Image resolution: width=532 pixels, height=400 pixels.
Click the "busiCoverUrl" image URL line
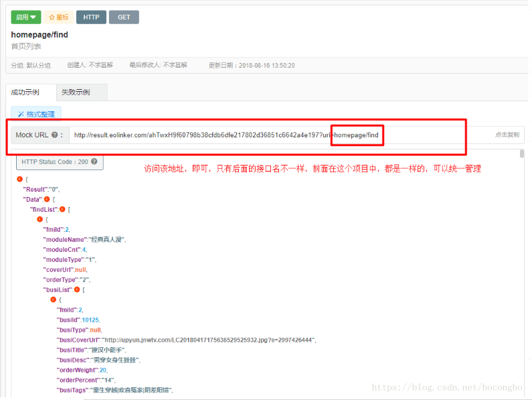(186, 340)
